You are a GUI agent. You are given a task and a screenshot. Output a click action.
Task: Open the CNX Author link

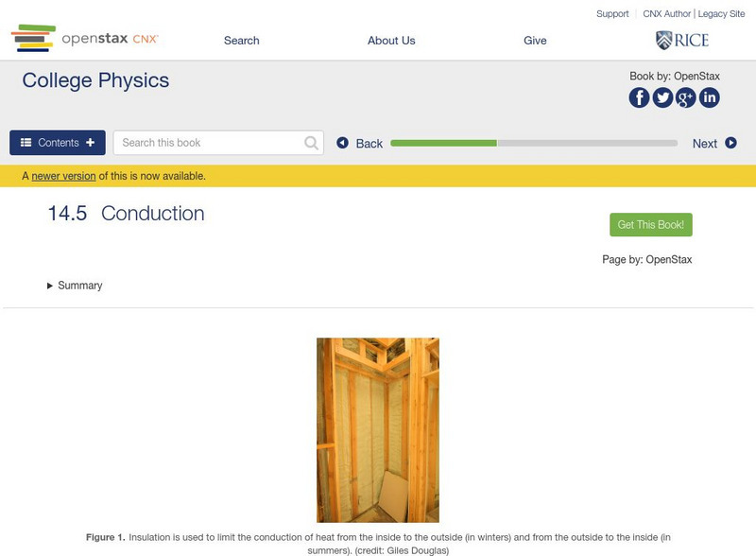pyautogui.click(x=667, y=14)
